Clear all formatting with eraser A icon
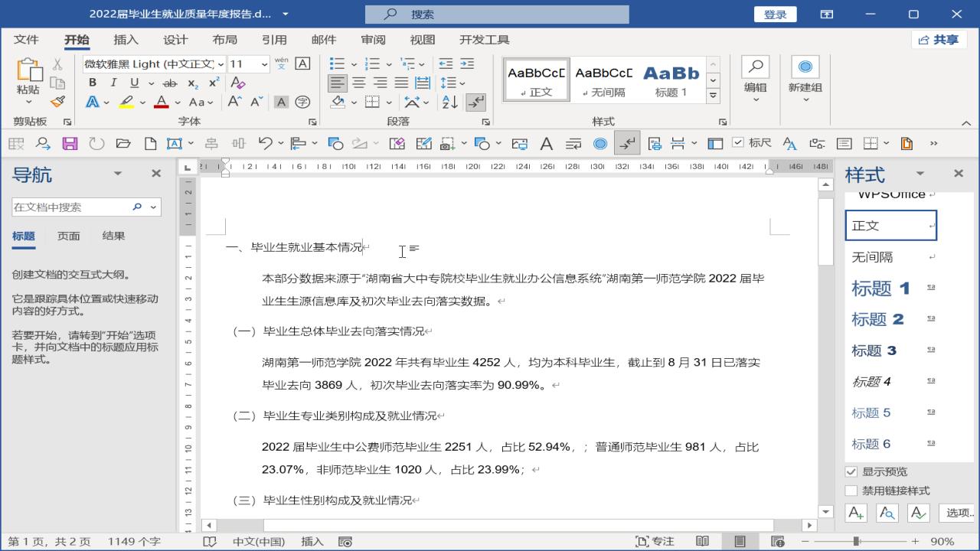Image resolution: width=980 pixels, height=551 pixels. point(237,83)
